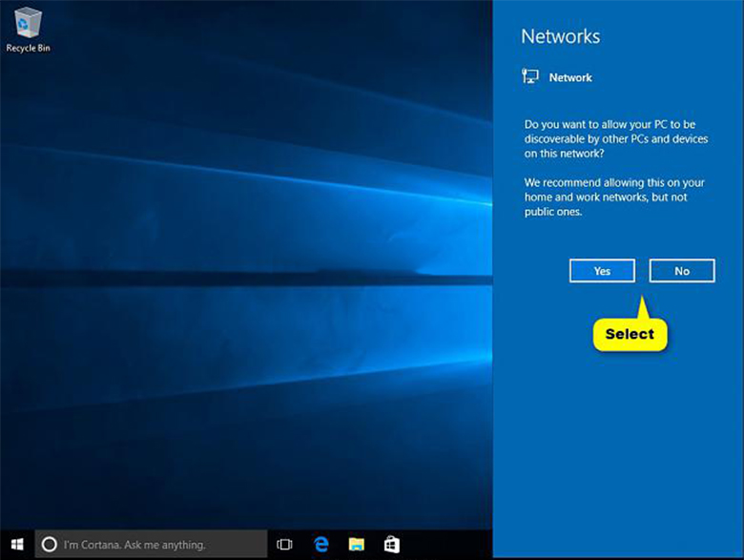Click the 'Network' connection label

click(570, 77)
